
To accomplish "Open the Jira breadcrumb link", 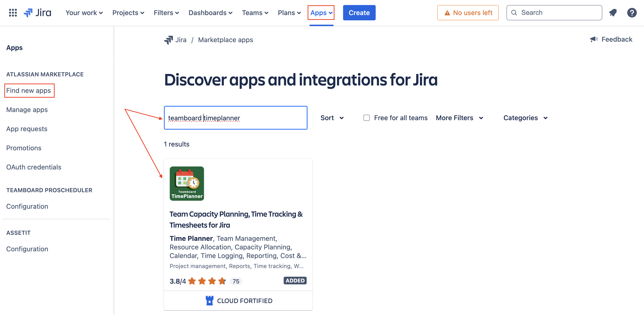I will pos(181,40).
